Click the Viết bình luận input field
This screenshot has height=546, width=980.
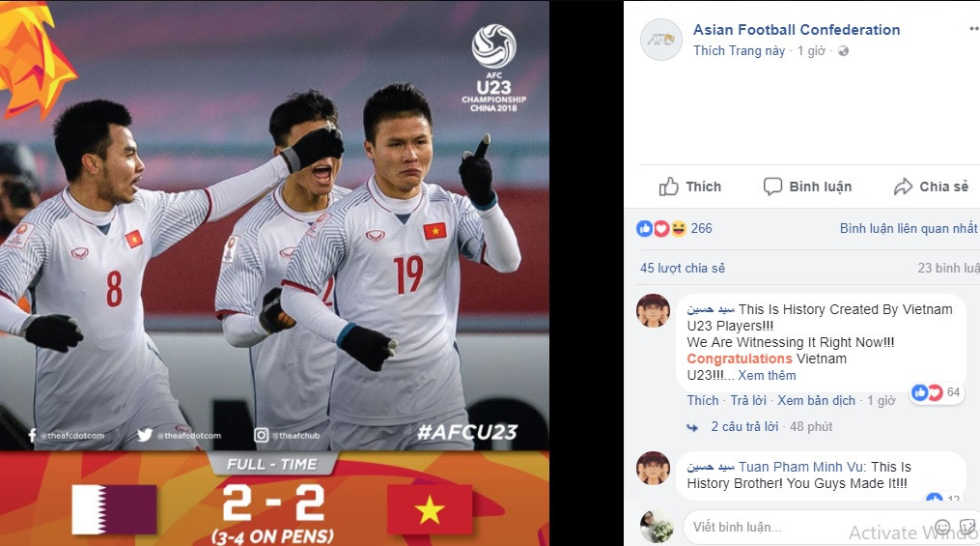pos(806,527)
